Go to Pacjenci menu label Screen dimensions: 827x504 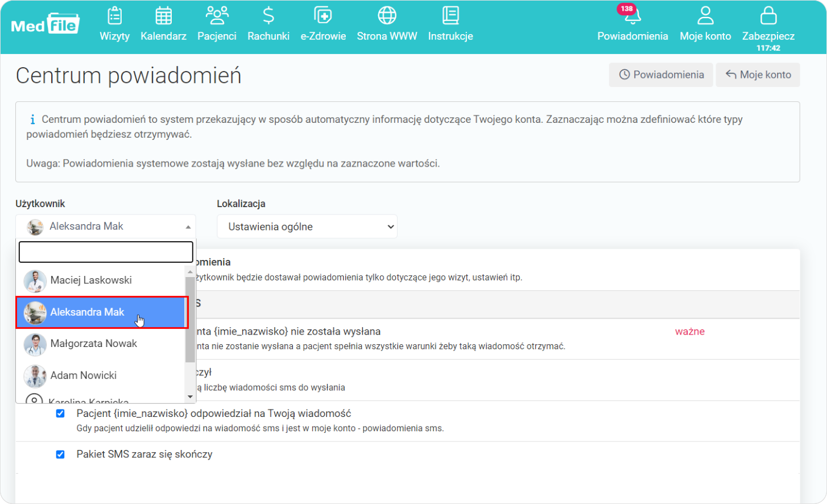point(217,36)
